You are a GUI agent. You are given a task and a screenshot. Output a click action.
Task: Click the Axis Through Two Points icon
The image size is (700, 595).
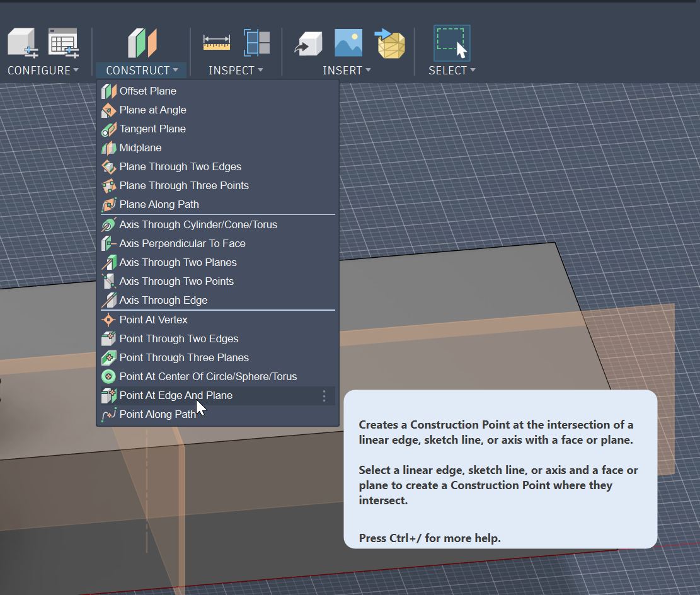(x=108, y=281)
